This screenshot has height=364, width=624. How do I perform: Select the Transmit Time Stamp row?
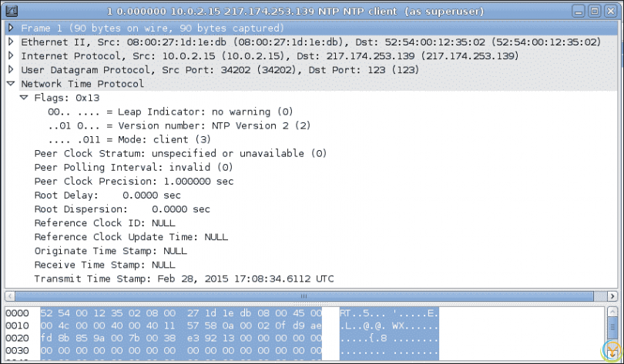183,278
